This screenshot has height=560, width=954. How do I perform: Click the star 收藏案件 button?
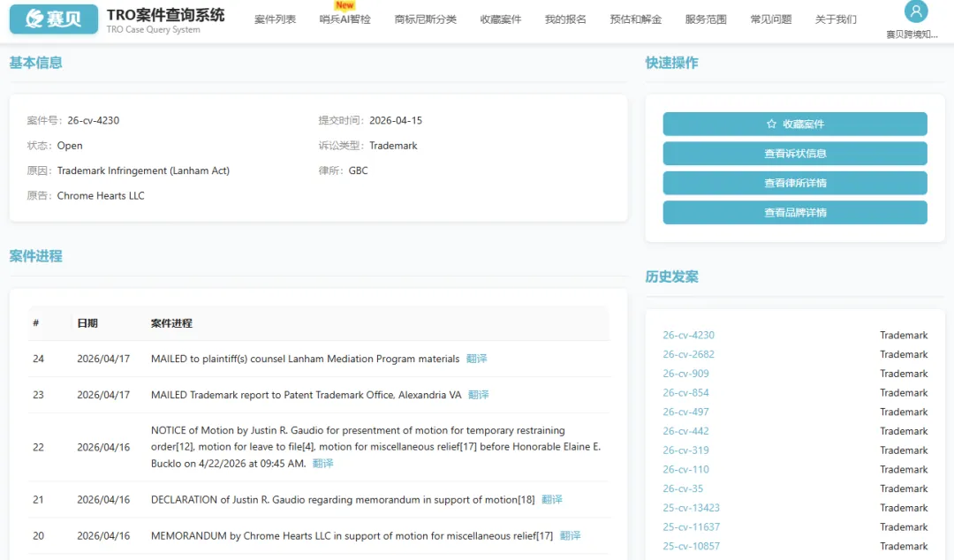pos(794,125)
